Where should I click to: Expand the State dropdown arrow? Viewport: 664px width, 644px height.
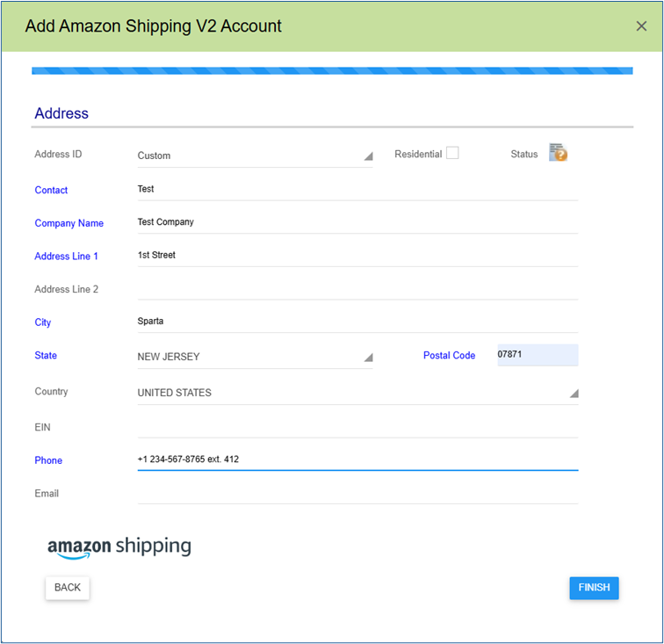click(368, 358)
